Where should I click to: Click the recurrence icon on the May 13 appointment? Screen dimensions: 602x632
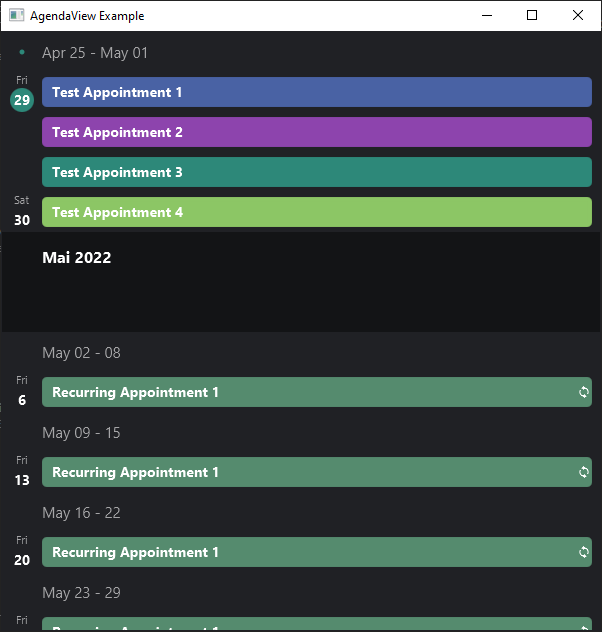[x=584, y=472]
